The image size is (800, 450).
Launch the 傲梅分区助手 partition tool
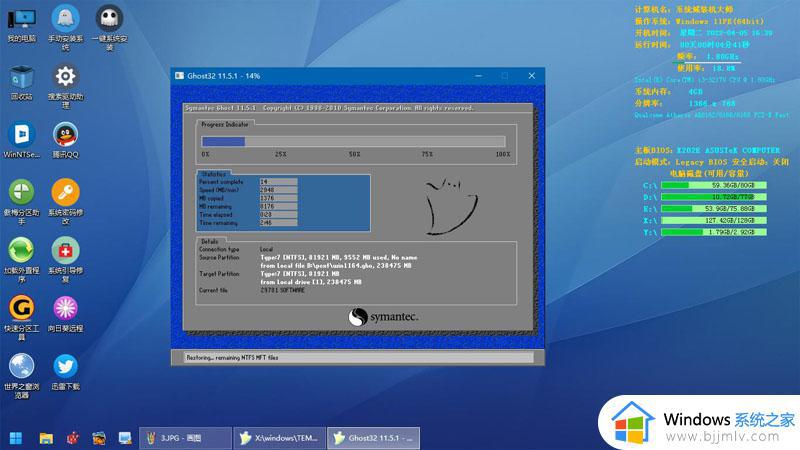(21, 202)
